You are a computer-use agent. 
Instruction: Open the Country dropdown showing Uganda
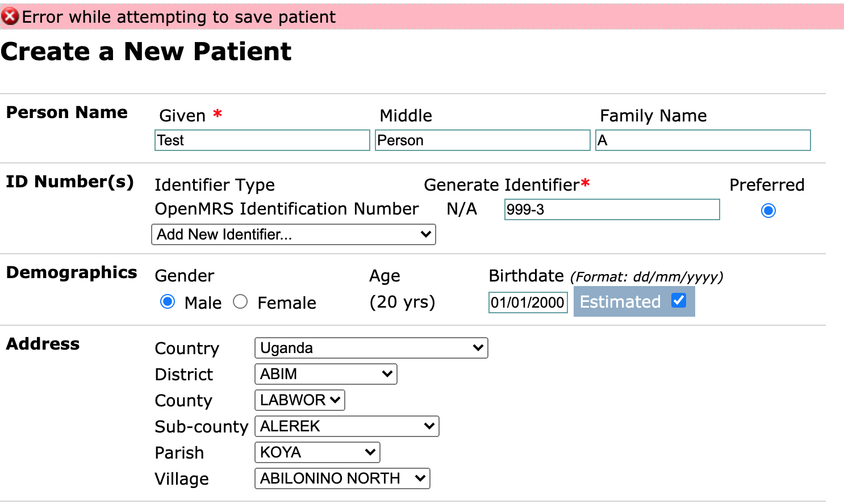[x=371, y=348]
